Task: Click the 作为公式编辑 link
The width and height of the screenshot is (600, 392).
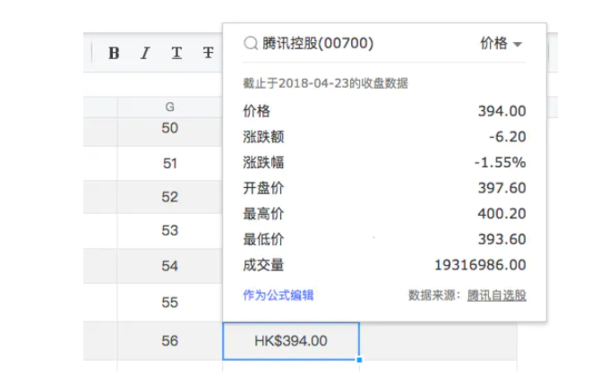Action: (x=278, y=295)
